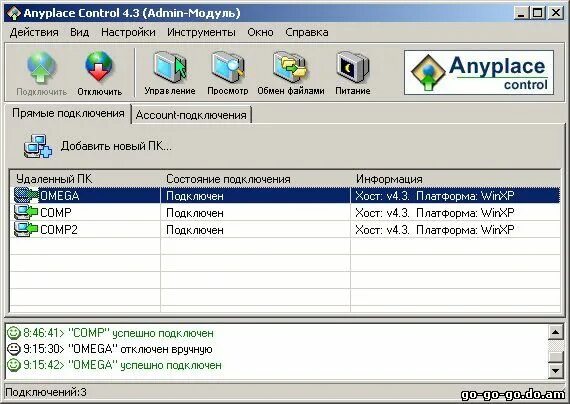Viewport: 570px width, 404px height.
Task: Close the Anyplace Control window
Action: click(555, 13)
